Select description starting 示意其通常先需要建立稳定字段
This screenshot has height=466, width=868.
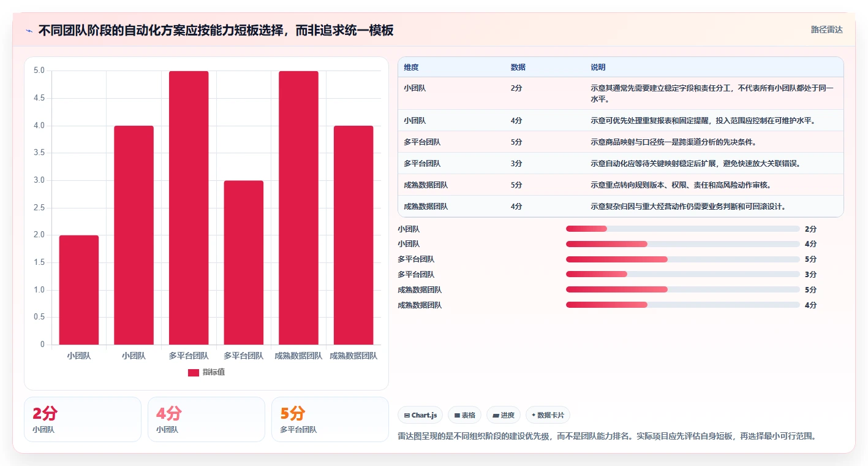pos(712,93)
